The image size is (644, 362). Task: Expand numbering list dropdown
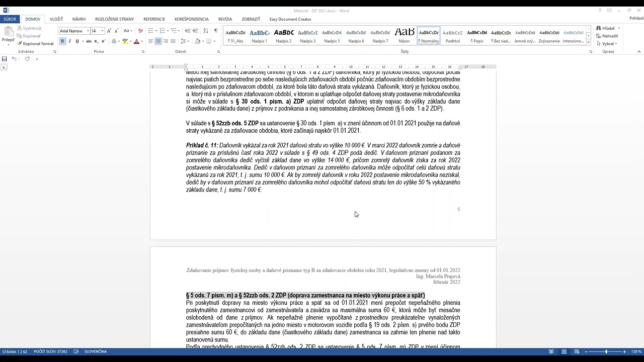tap(169, 31)
